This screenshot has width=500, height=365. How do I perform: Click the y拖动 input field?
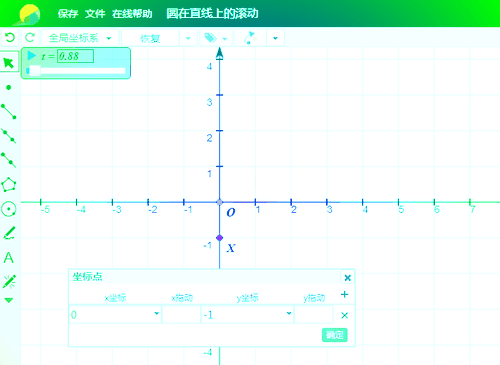click(x=314, y=315)
